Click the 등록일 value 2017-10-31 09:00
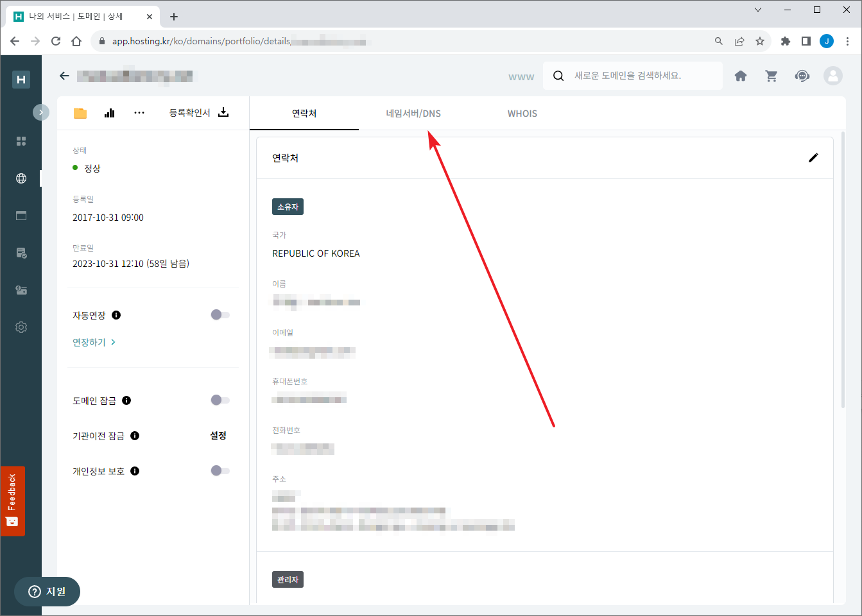 coord(108,218)
